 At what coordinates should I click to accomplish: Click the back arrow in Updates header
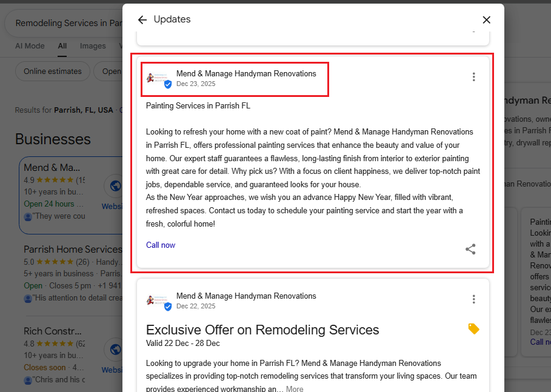(142, 20)
